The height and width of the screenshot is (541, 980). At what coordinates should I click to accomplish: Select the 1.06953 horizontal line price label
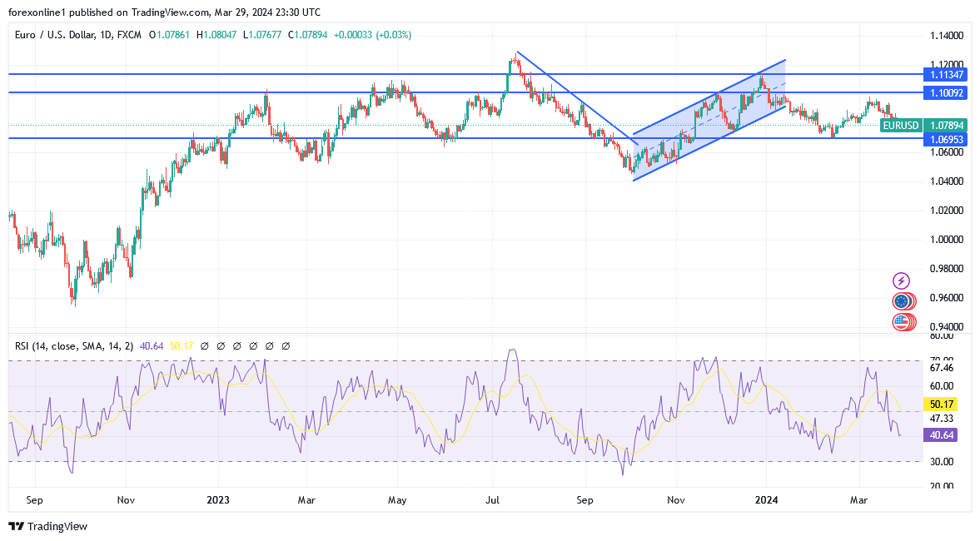coord(945,139)
